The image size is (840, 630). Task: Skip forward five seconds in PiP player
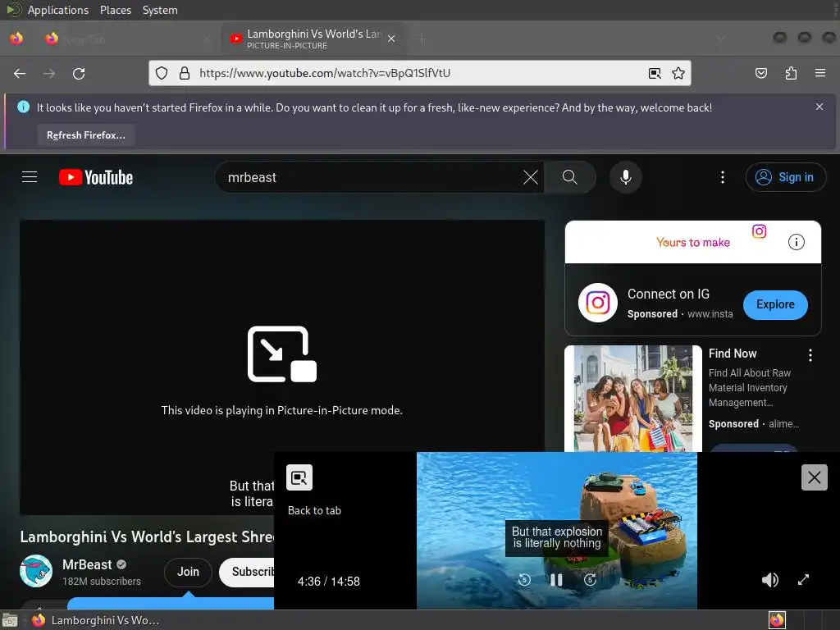click(x=590, y=579)
